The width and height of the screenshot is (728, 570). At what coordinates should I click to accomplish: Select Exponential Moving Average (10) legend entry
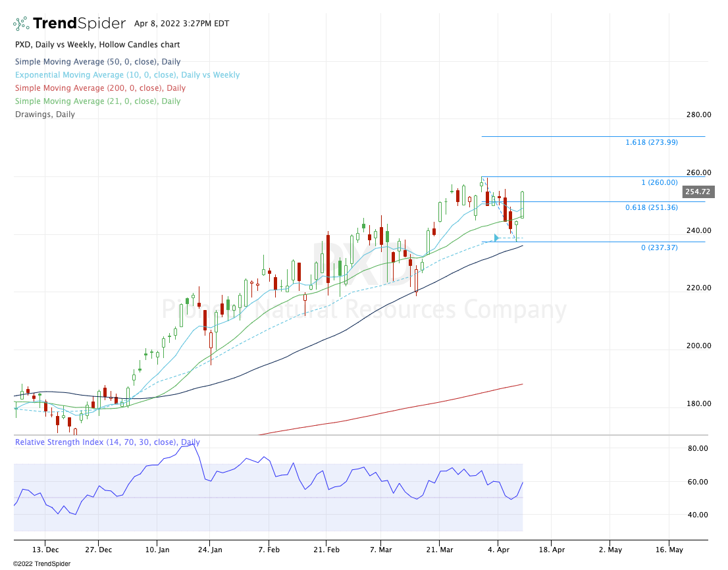tap(127, 75)
